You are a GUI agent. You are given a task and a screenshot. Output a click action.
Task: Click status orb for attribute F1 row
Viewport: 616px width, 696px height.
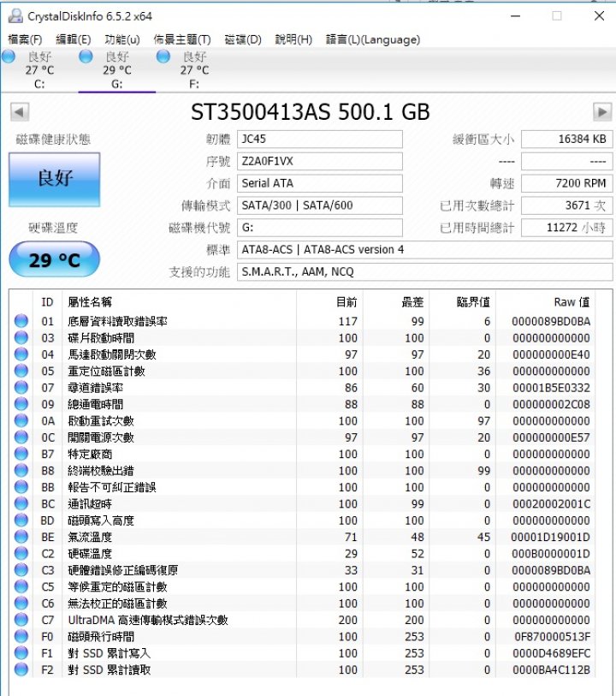pyautogui.click(x=21, y=653)
